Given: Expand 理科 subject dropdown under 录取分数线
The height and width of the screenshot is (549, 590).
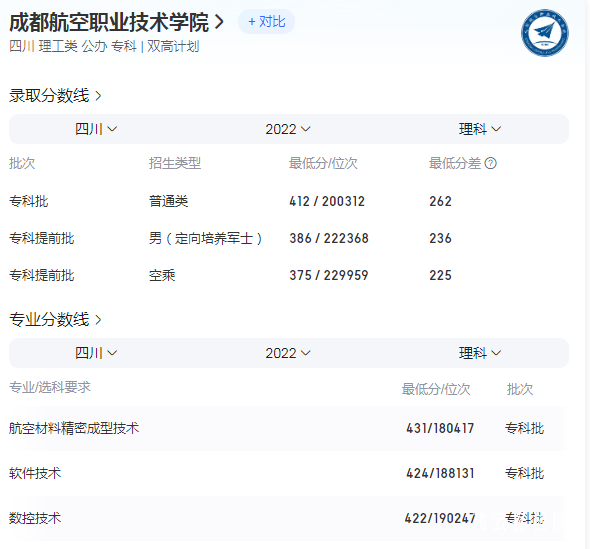Looking at the screenshot, I should [480, 129].
